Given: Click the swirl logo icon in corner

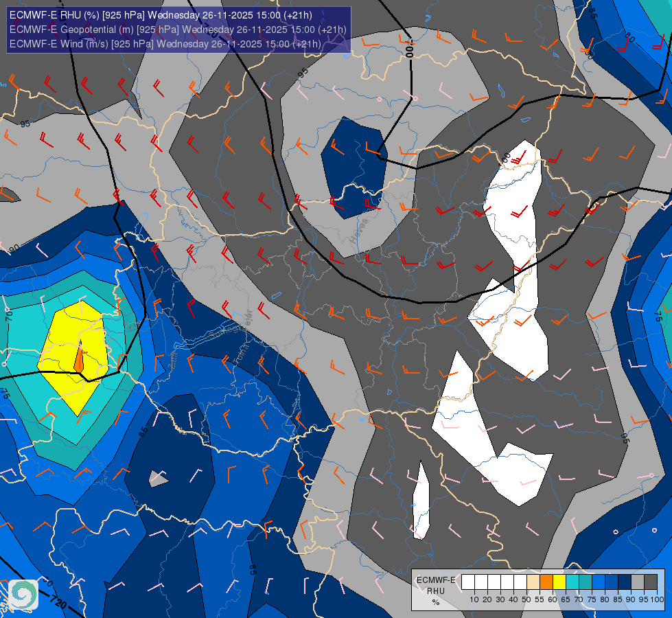Looking at the screenshot, I should click(x=23, y=595).
